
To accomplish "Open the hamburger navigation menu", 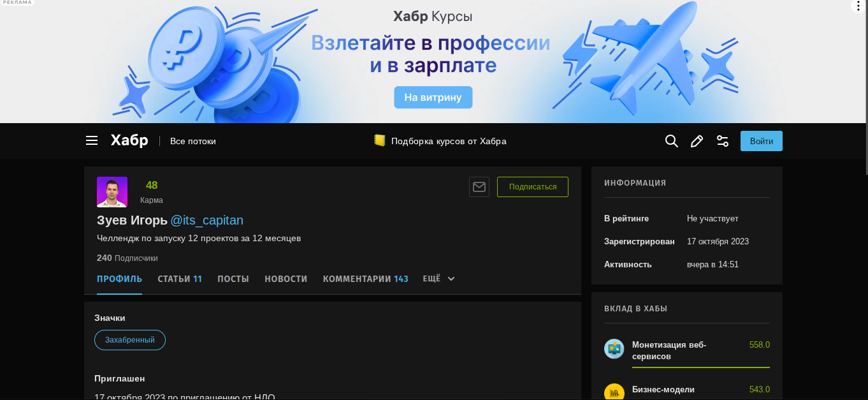I will pos(92,141).
